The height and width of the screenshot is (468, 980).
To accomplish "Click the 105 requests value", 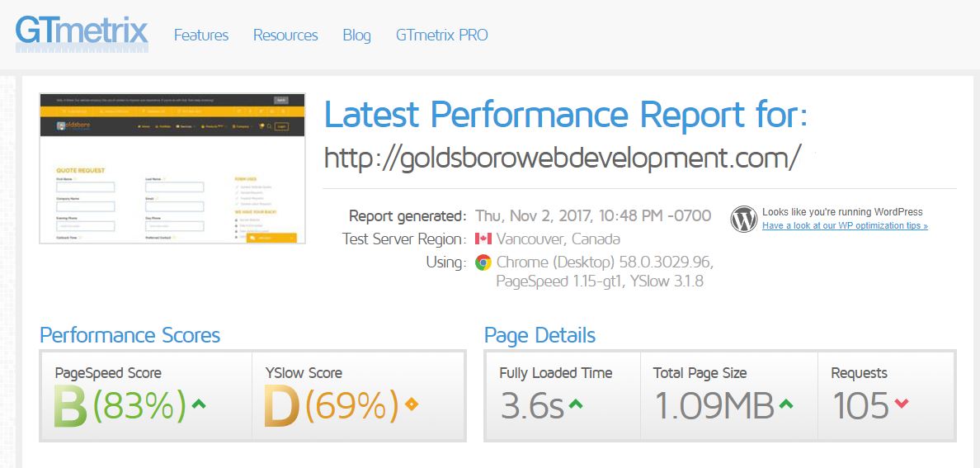I will click(861, 406).
